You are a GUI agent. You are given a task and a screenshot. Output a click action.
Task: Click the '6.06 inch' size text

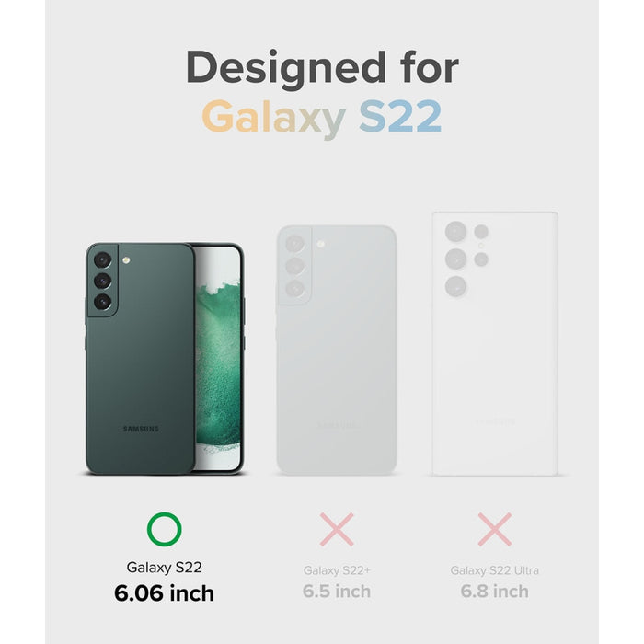[x=164, y=593]
